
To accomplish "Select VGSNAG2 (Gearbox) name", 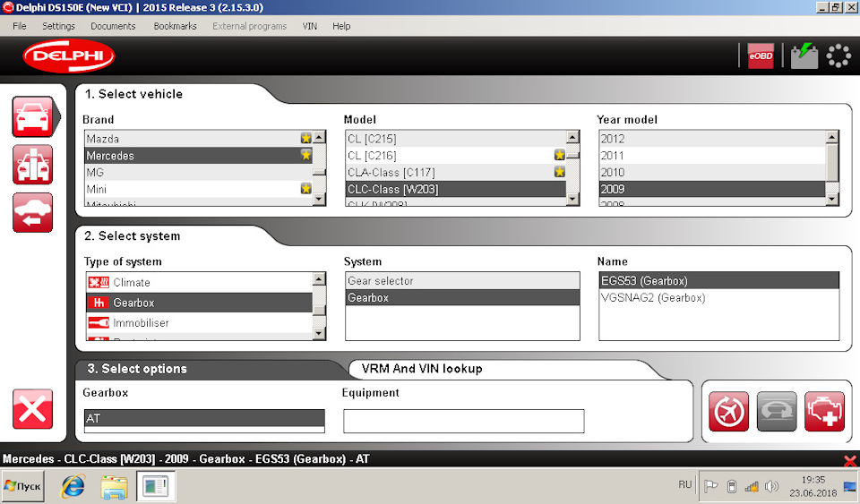I will coord(719,297).
